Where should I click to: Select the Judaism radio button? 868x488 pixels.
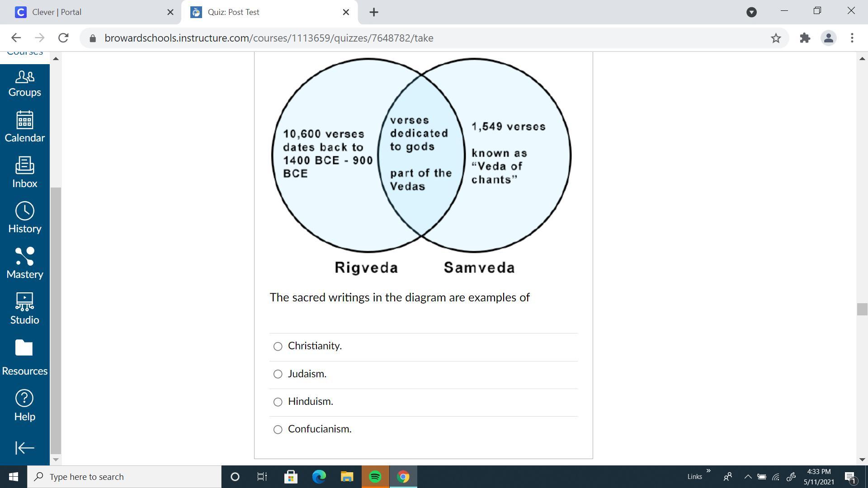click(278, 374)
